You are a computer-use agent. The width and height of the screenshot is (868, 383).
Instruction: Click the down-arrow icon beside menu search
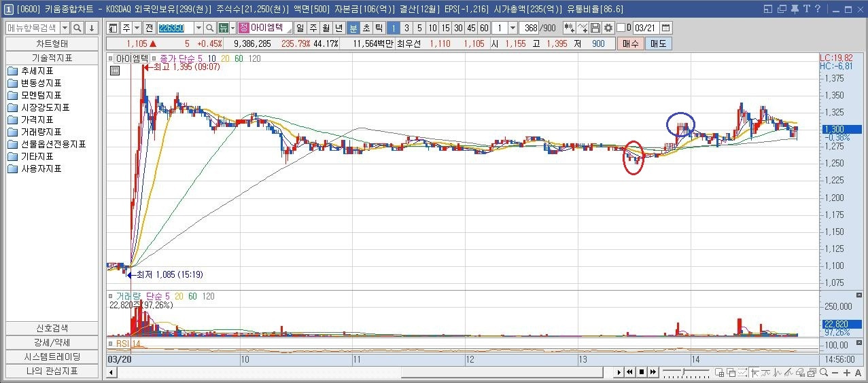(91, 28)
